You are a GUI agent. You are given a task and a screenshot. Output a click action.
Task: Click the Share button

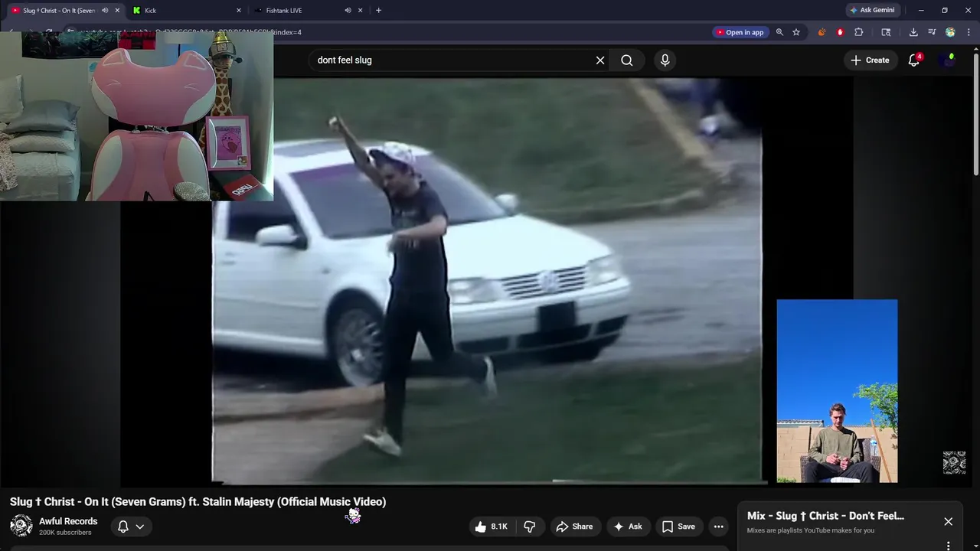tap(574, 527)
